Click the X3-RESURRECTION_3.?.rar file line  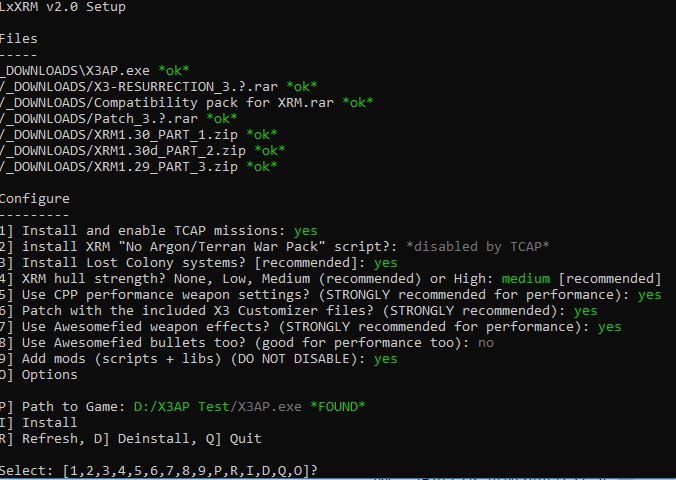click(x=159, y=87)
